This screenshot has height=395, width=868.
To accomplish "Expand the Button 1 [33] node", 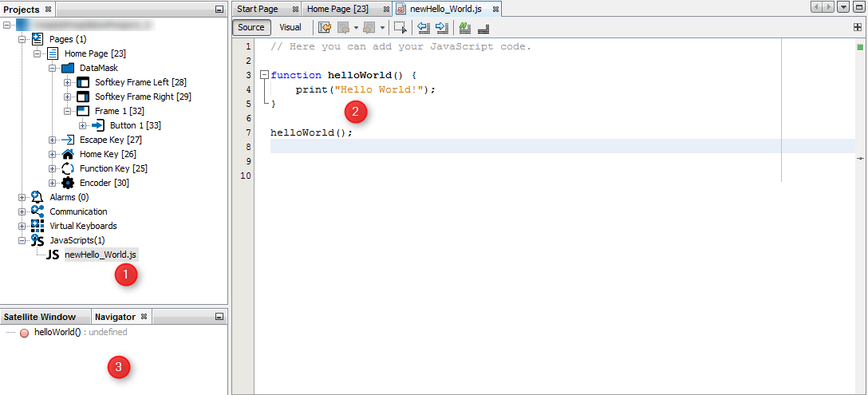I will (x=82, y=125).
